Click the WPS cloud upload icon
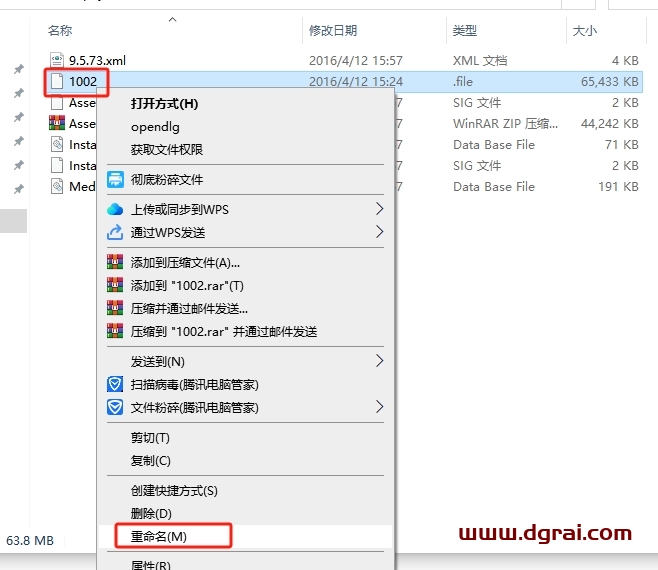Screen dimensions: 658x570 [x=115, y=209]
